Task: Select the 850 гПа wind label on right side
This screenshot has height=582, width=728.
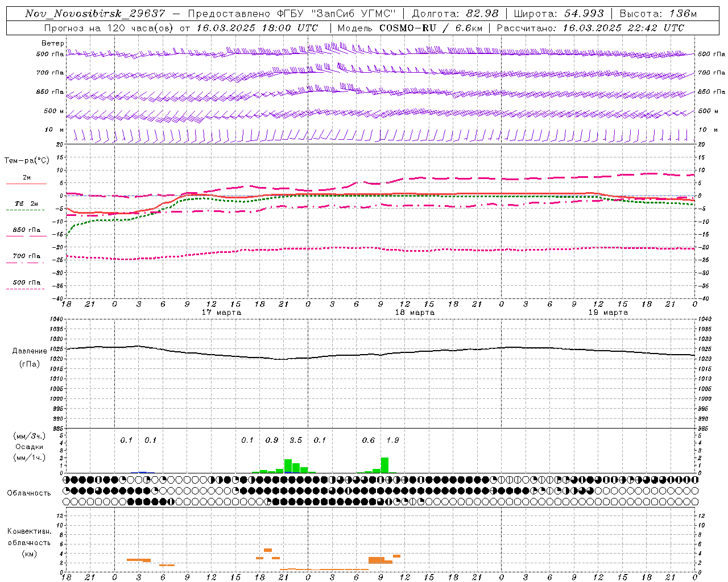Action: [712, 92]
